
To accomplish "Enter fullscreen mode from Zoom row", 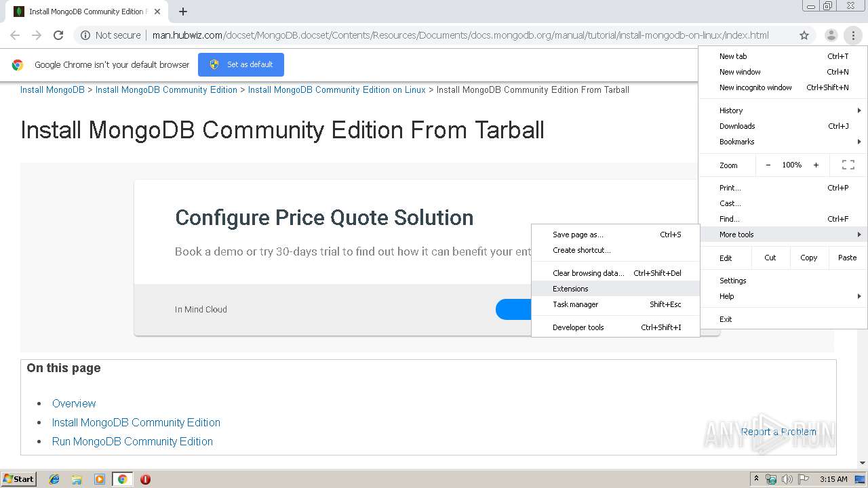I will point(848,165).
